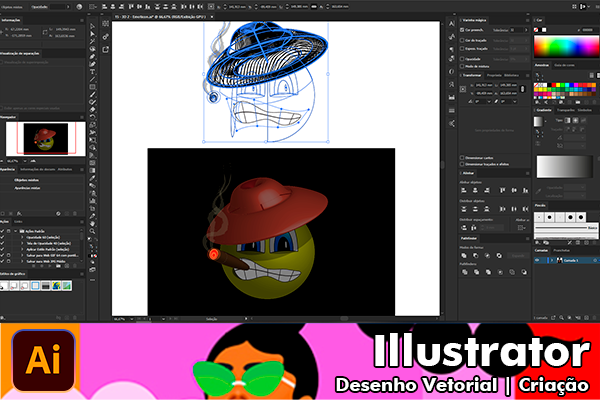
Task: Click the Navigator thumbnail preview
Action: (x=46, y=139)
